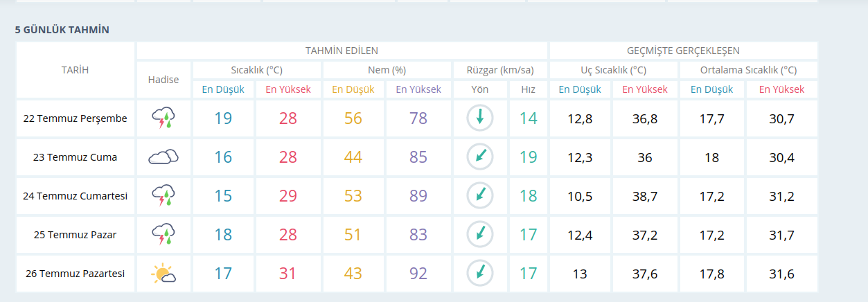
Task: Select the 26 Temmuz Pazartesi date cell
Action: 76,274
